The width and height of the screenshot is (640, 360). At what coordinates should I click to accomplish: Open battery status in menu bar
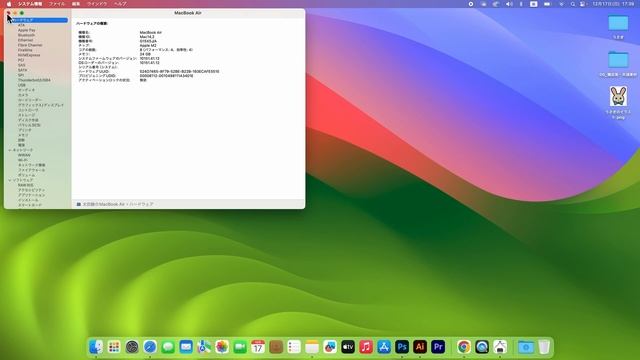(x=547, y=4)
